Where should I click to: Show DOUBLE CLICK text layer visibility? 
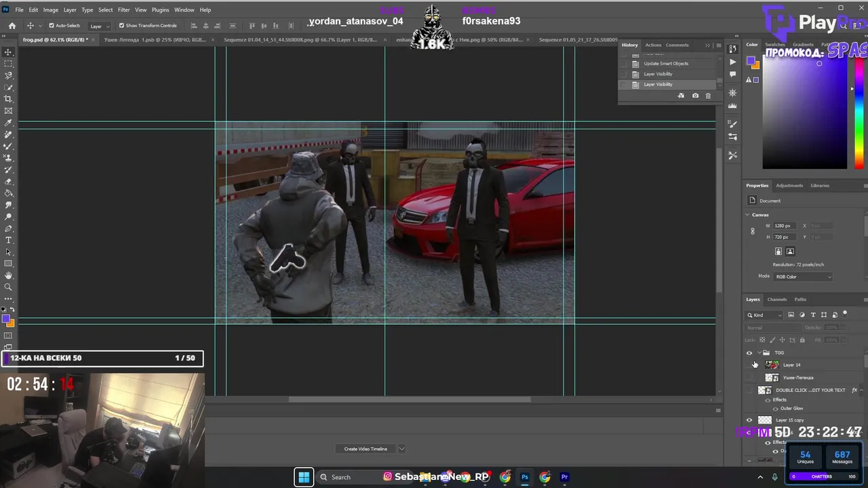tap(749, 390)
